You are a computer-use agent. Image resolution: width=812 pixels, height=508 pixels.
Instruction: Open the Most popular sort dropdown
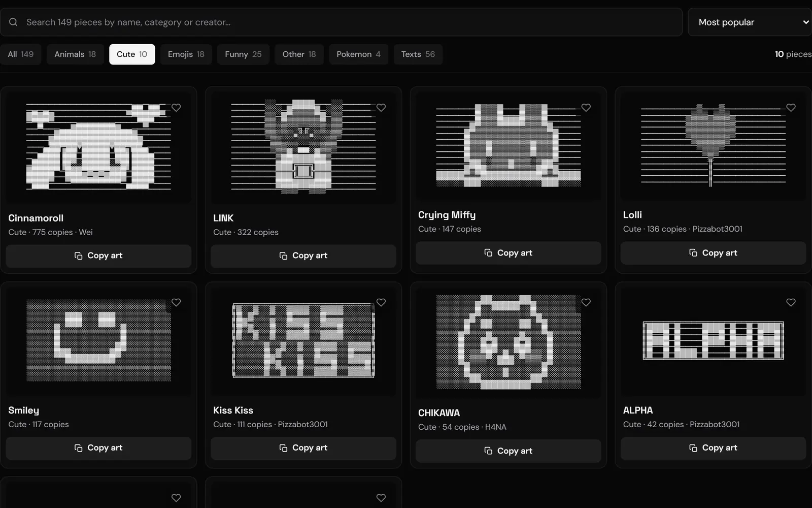tap(750, 22)
